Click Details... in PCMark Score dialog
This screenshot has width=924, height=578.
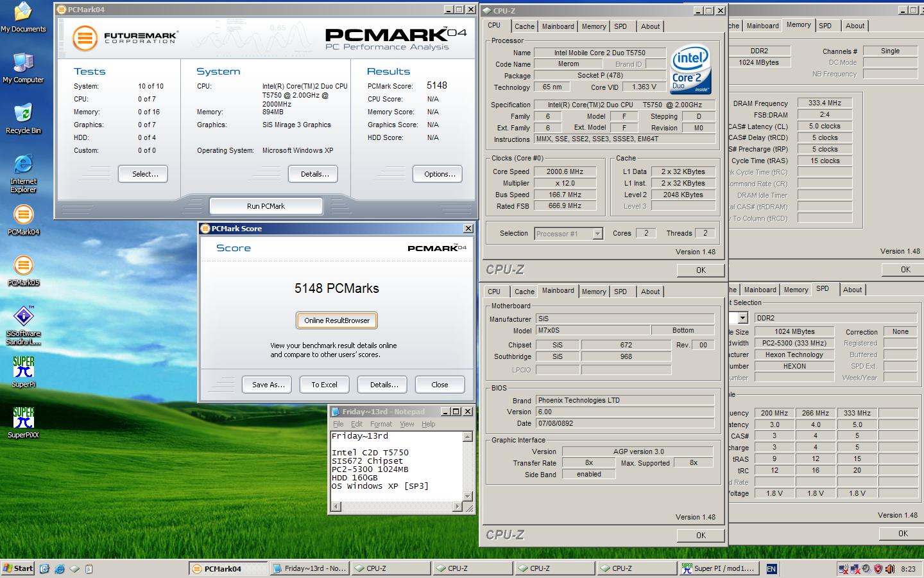point(382,385)
